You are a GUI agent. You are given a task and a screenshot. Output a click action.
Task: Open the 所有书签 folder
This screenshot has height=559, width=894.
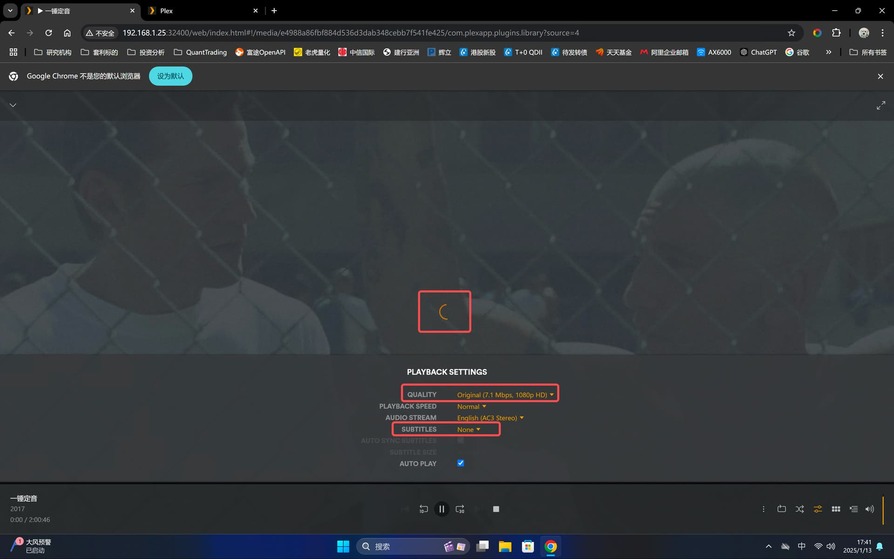[868, 52]
